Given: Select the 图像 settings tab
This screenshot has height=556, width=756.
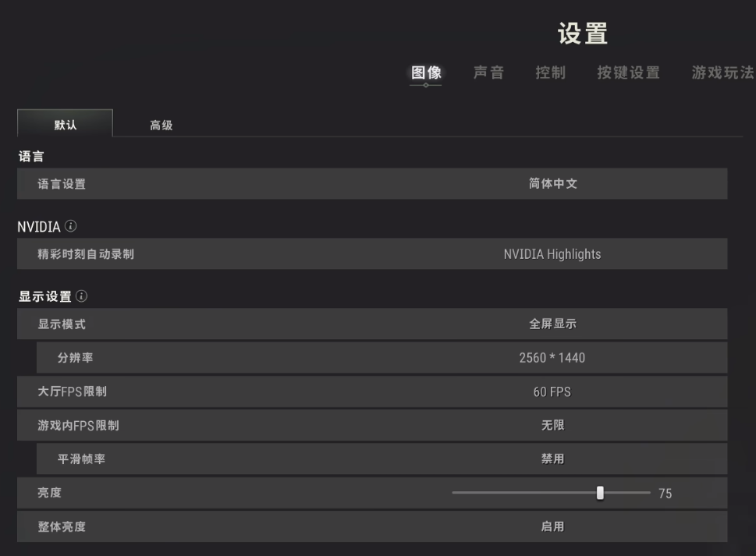Looking at the screenshot, I should [x=426, y=73].
